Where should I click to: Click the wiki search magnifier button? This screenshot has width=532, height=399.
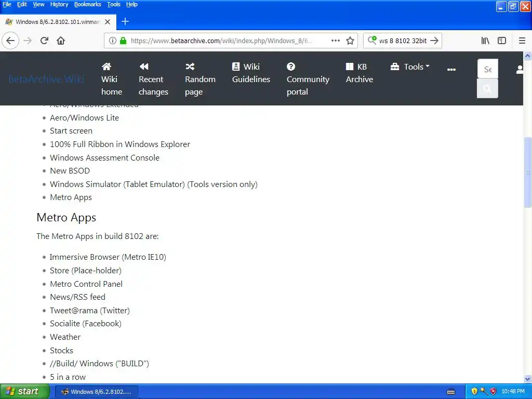487,89
